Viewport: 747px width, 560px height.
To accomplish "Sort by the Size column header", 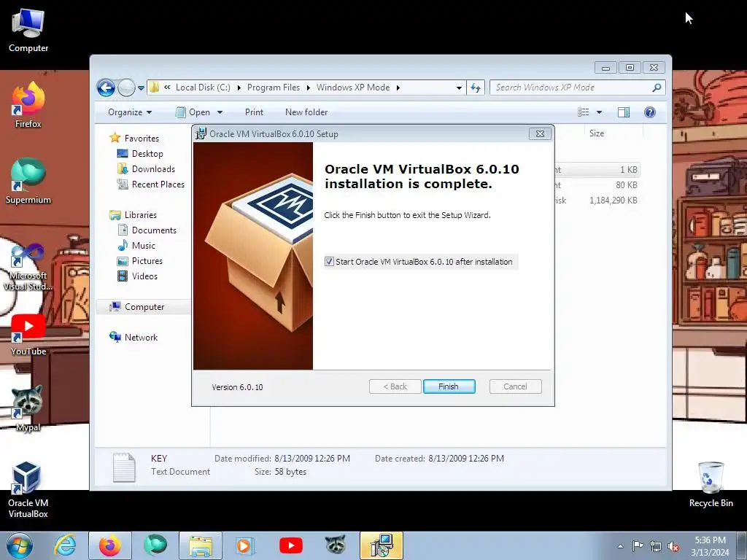I will point(597,133).
